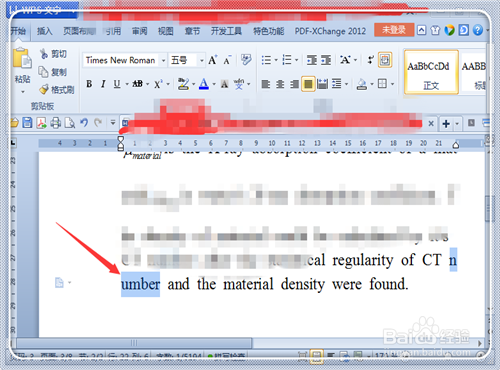Click the Copy (复制) icon

pos(43,72)
